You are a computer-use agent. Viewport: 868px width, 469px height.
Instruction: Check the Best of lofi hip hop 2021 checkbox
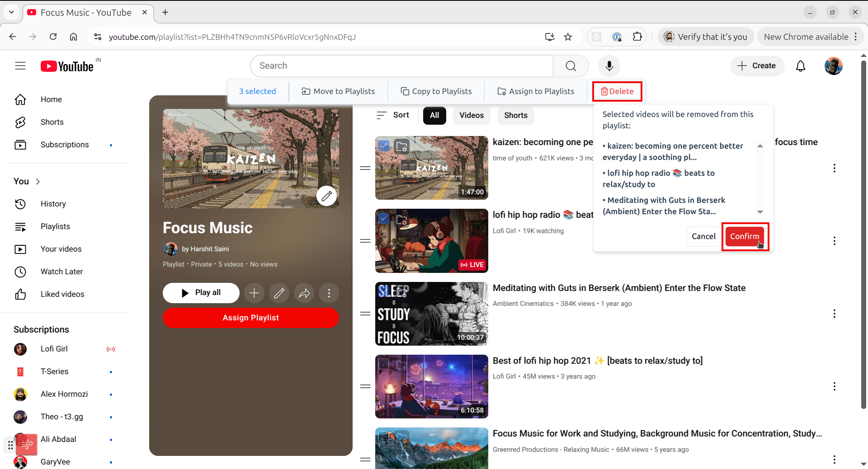[x=383, y=364]
